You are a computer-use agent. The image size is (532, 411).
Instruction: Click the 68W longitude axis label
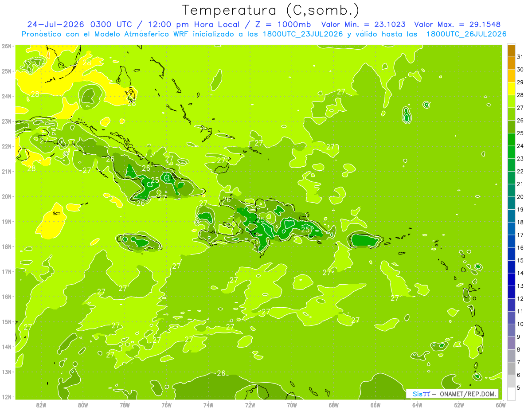coord(333,404)
